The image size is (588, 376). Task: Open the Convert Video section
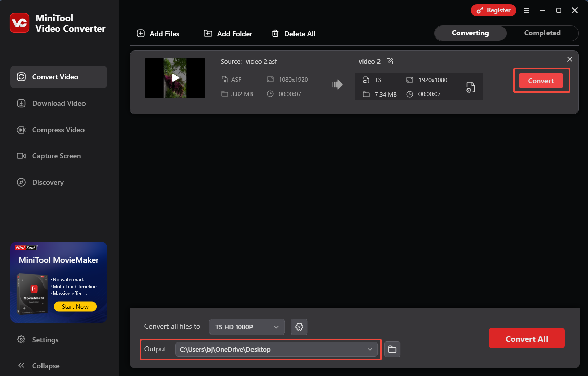[x=59, y=77]
